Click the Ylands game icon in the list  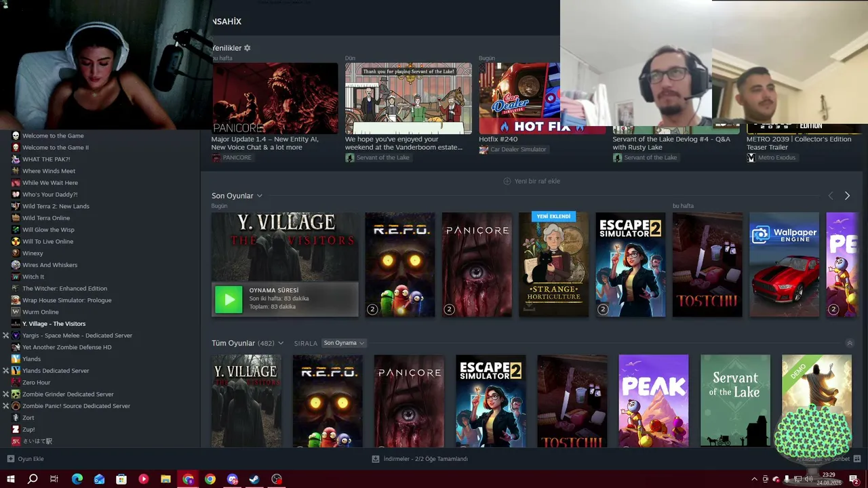[16, 359]
